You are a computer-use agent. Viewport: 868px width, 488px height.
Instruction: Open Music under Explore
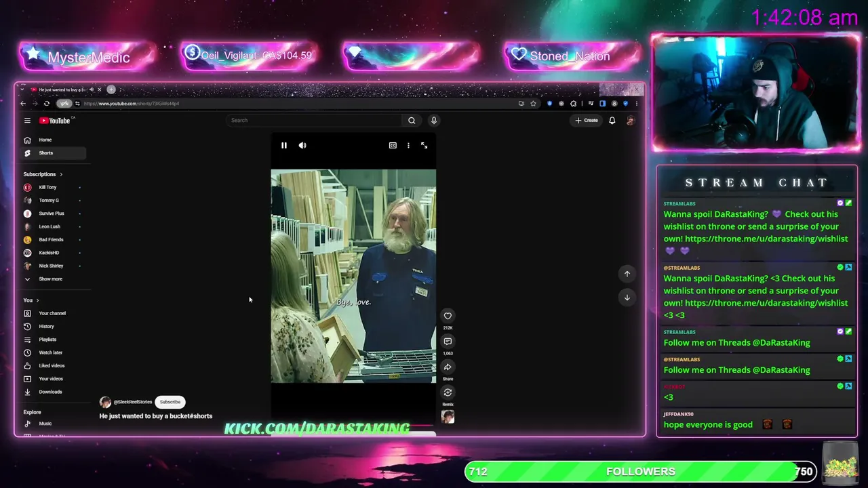coord(53,424)
